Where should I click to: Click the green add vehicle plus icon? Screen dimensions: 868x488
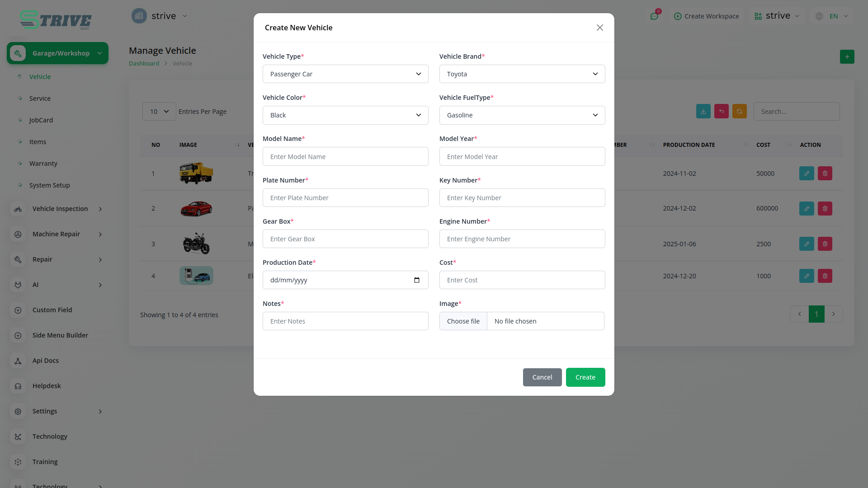(x=847, y=57)
